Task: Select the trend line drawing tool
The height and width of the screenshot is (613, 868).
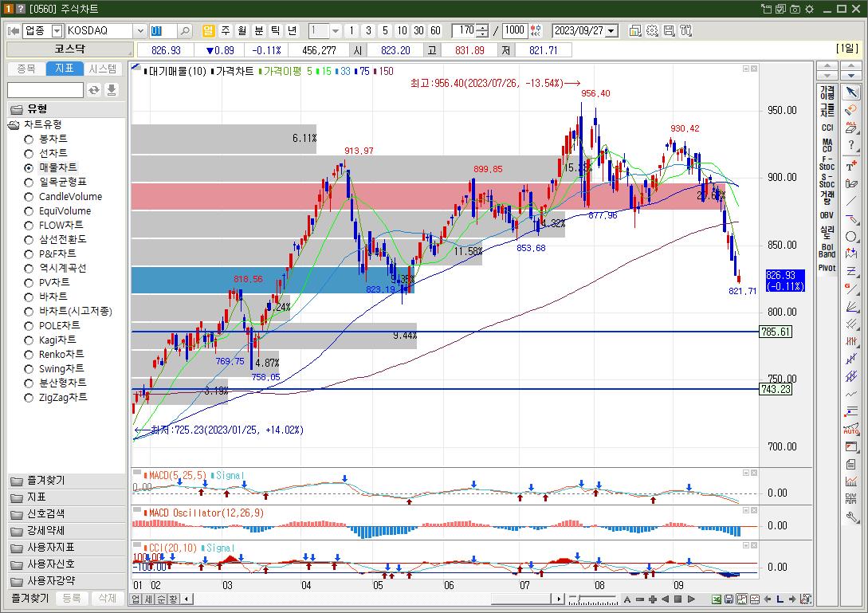Action: [x=851, y=200]
